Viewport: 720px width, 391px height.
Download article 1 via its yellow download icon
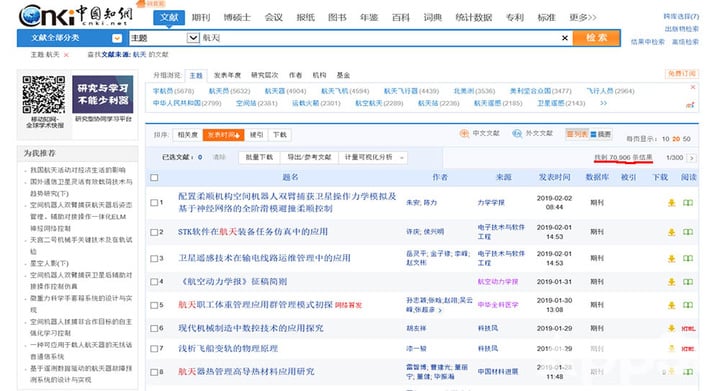click(x=671, y=203)
